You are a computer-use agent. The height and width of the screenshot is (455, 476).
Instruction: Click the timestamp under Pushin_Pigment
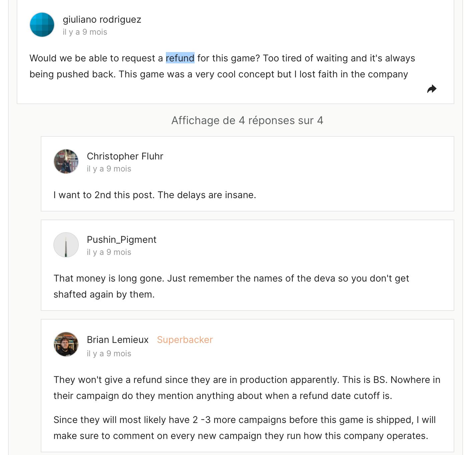click(109, 252)
